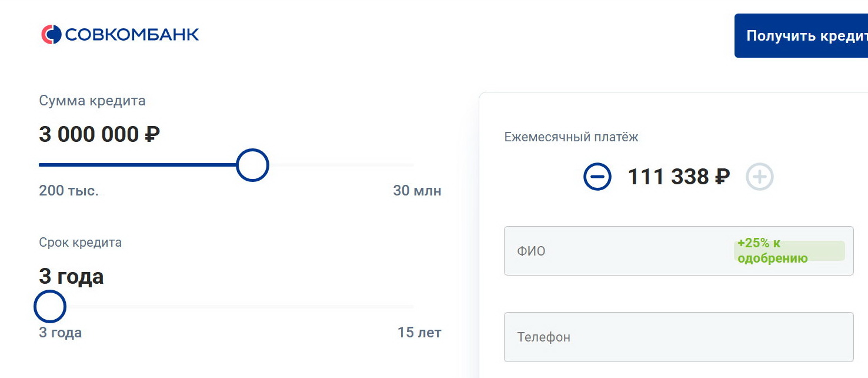Decrease monthly payment with minus icon
This screenshot has height=378, width=868.
click(x=597, y=177)
